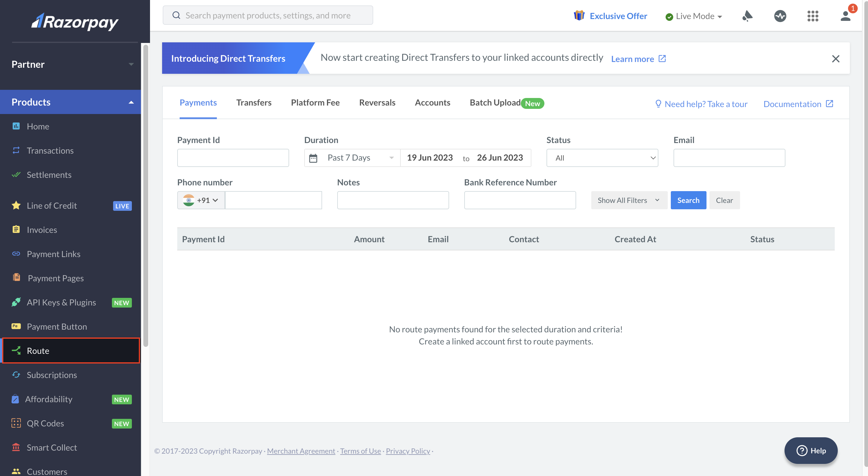Expand the Partner section

pyautogui.click(x=70, y=64)
